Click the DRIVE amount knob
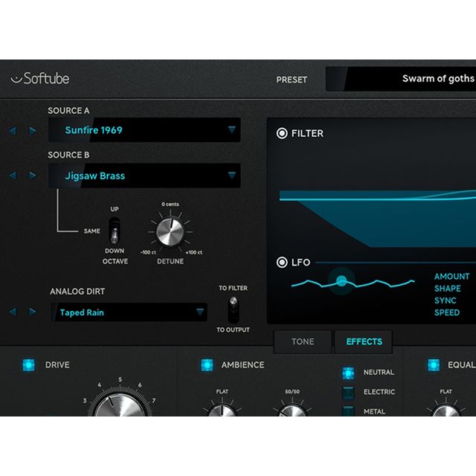Screen dimensions: 476x476 (120, 405)
